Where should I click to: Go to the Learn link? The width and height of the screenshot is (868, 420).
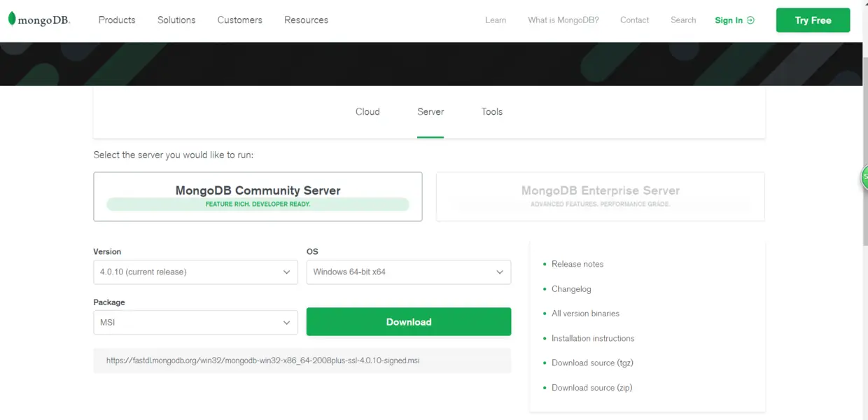click(x=496, y=20)
